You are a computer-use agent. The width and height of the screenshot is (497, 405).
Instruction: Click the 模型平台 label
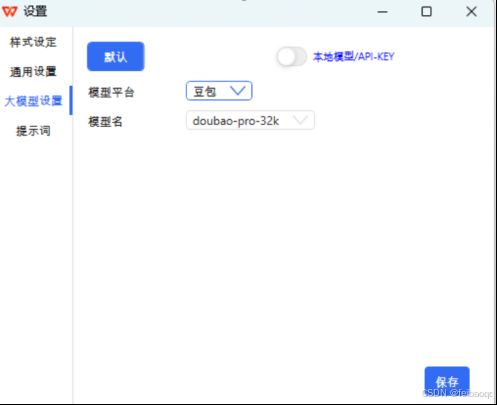111,92
